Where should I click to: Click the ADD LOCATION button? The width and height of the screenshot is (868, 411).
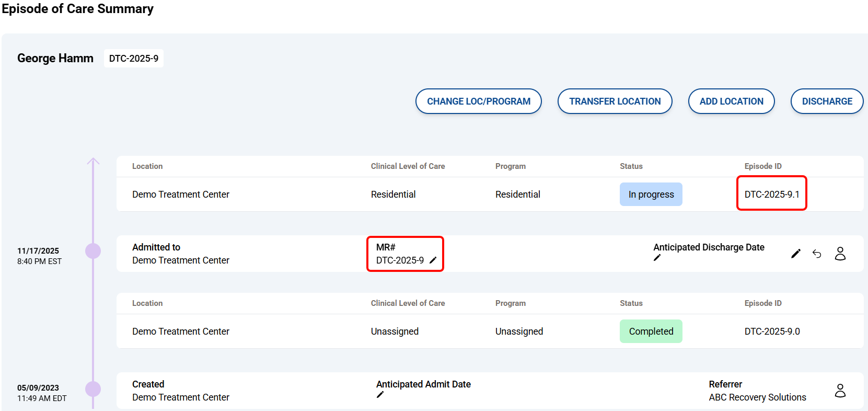click(x=731, y=101)
